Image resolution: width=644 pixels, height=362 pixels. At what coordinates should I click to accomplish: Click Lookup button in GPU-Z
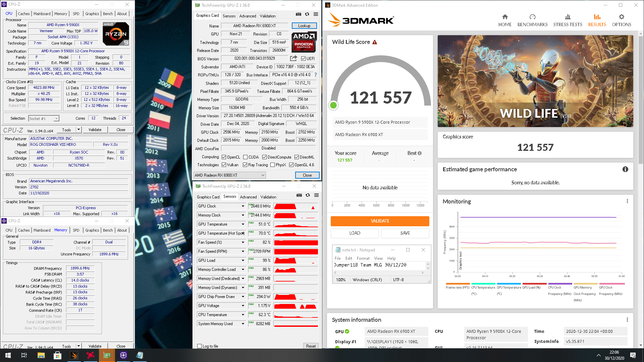coord(304,26)
